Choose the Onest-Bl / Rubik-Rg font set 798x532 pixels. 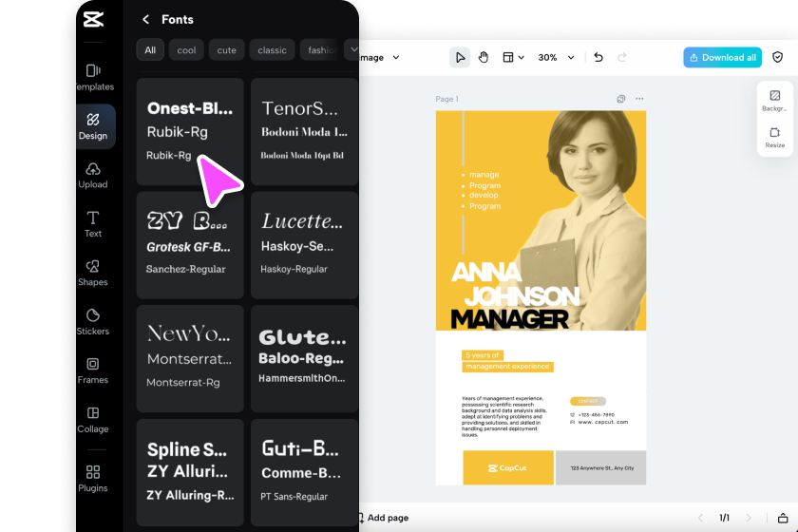190,131
